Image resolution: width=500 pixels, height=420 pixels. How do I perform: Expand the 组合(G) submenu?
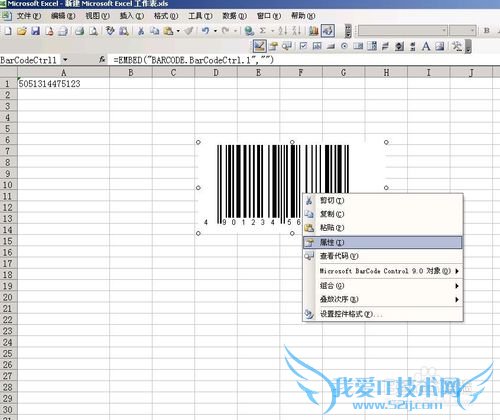383,286
